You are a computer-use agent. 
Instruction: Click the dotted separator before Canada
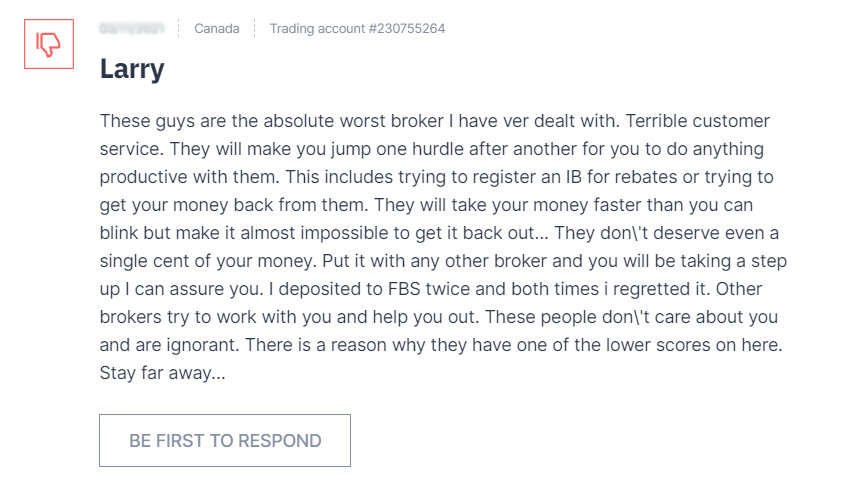[179, 28]
